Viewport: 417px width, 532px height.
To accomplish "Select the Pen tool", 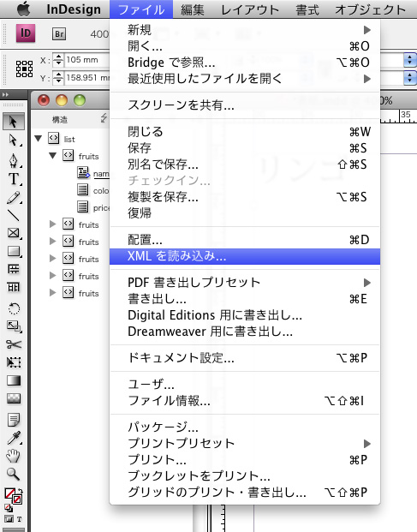I will pyautogui.click(x=13, y=160).
